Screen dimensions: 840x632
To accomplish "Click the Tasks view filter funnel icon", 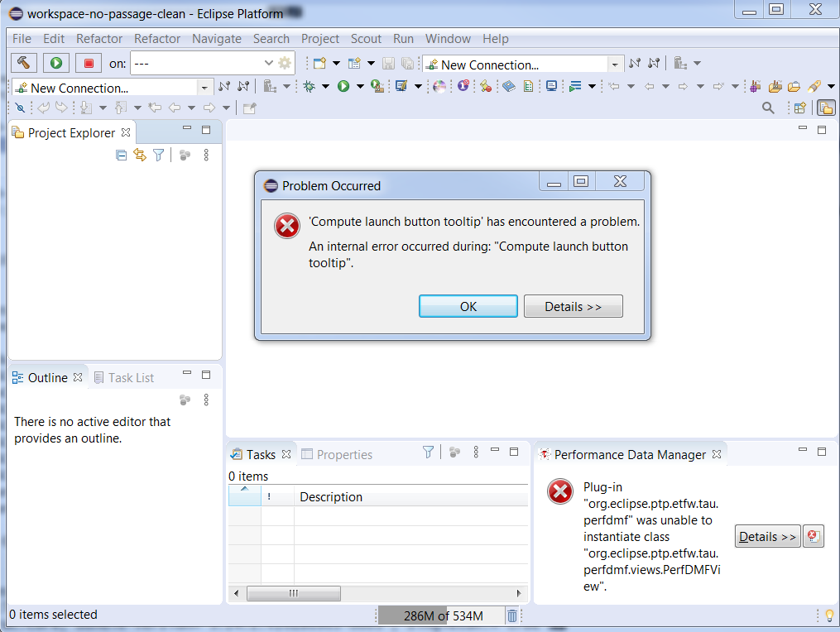I will point(428,452).
